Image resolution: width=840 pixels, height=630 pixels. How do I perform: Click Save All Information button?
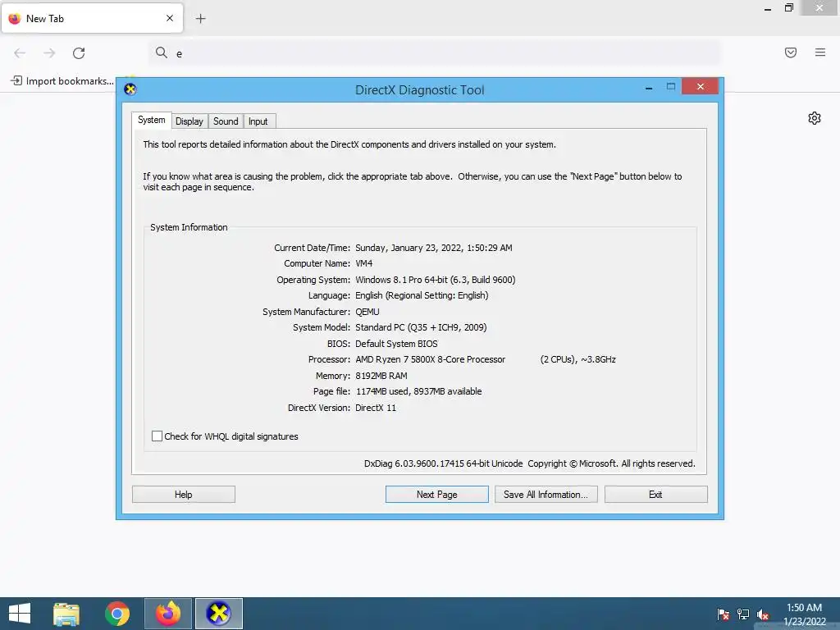[x=546, y=495]
